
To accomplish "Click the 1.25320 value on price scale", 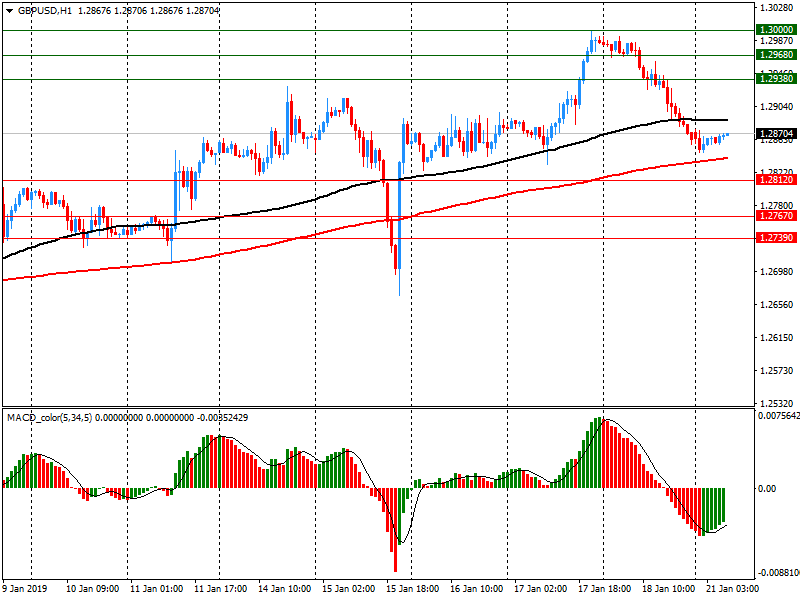I will pos(776,403).
